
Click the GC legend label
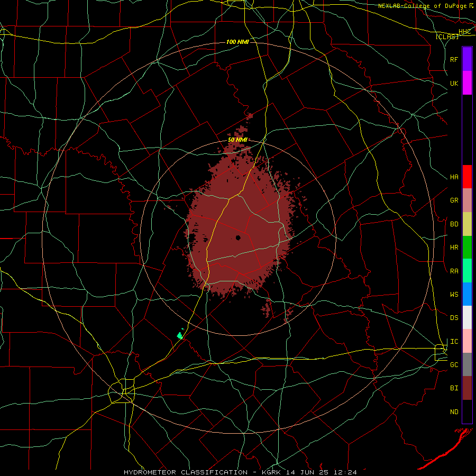tap(454, 365)
